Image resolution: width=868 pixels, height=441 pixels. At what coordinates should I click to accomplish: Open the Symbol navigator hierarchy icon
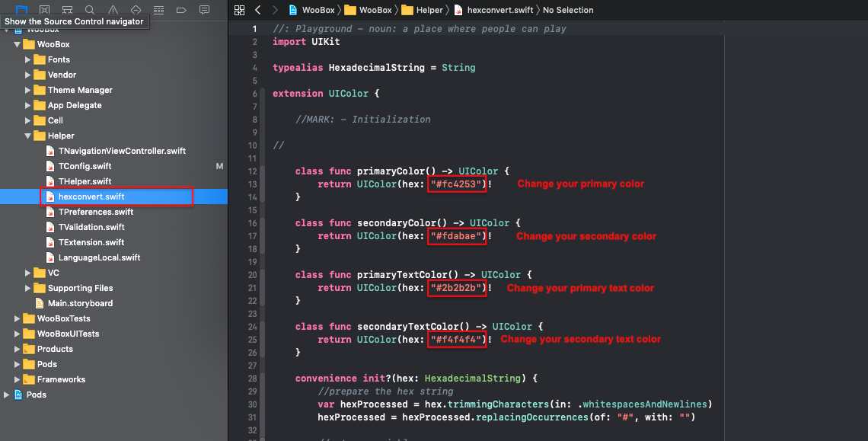68,9
